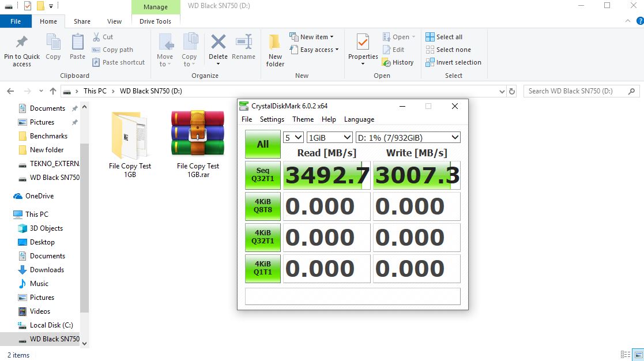
Task: Click the Paste icon in Clipboard group
Action: tap(77, 43)
